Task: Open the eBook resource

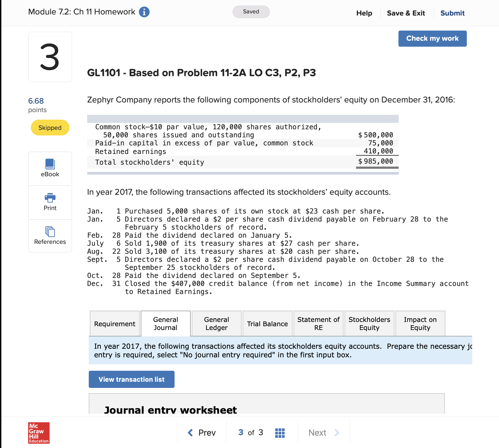Action: (50, 168)
